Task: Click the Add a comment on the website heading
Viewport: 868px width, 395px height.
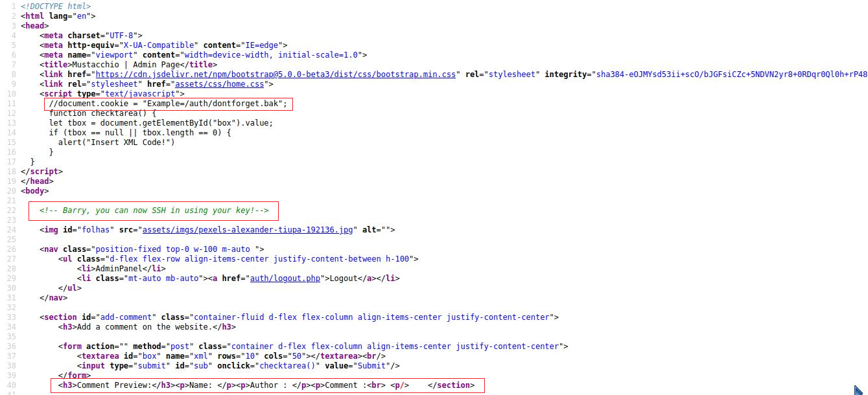Action: click(147, 327)
